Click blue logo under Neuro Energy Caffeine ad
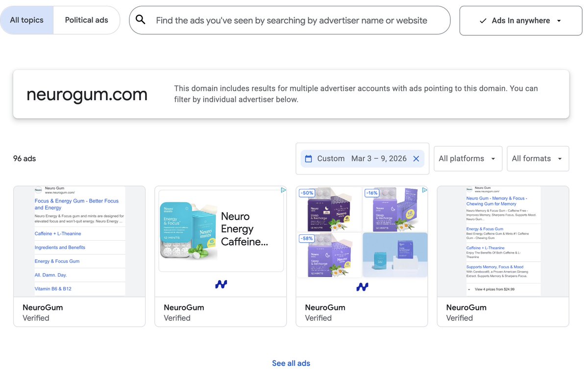 coord(221,285)
